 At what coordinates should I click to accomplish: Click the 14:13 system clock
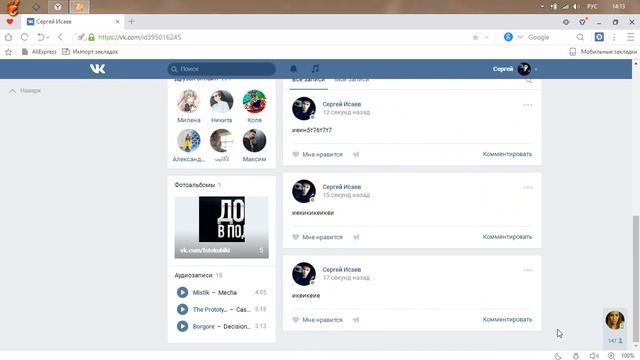click(618, 7)
